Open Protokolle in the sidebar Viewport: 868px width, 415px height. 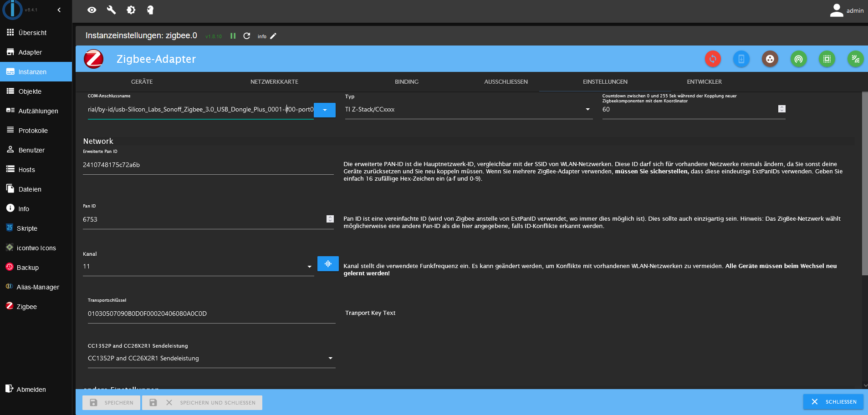click(x=36, y=131)
